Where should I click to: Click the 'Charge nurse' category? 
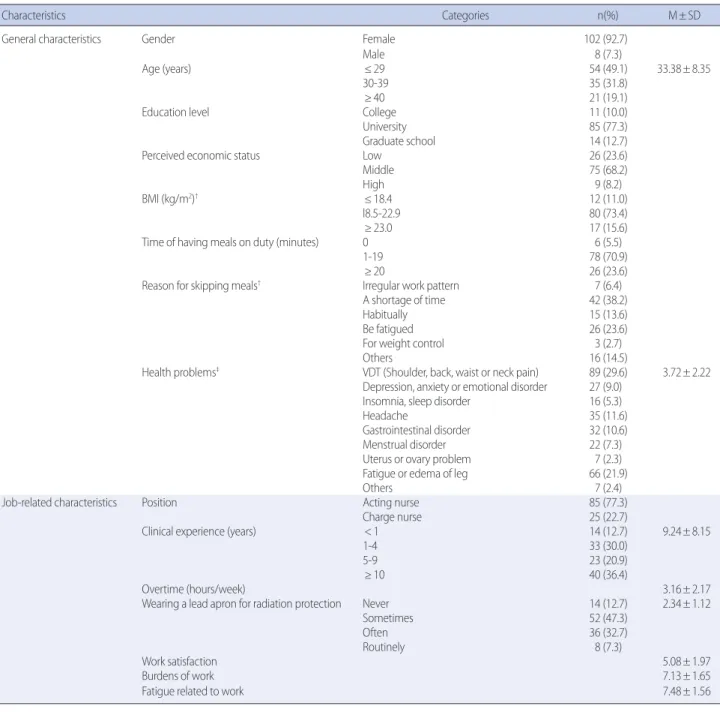tap(392, 517)
